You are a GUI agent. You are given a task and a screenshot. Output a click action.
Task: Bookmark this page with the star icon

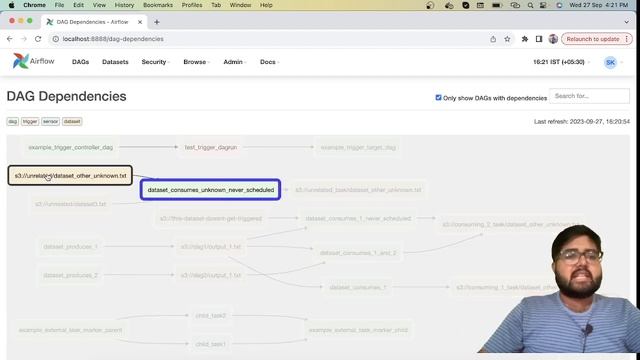pos(507,39)
